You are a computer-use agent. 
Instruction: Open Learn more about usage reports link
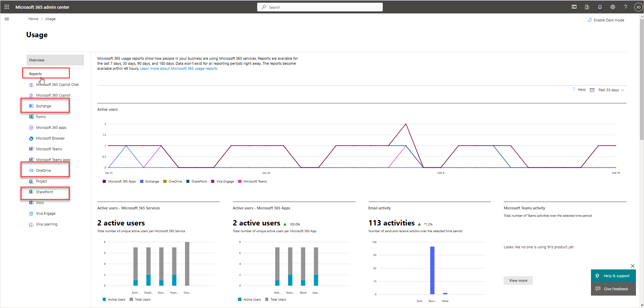click(x=179, y=68)
